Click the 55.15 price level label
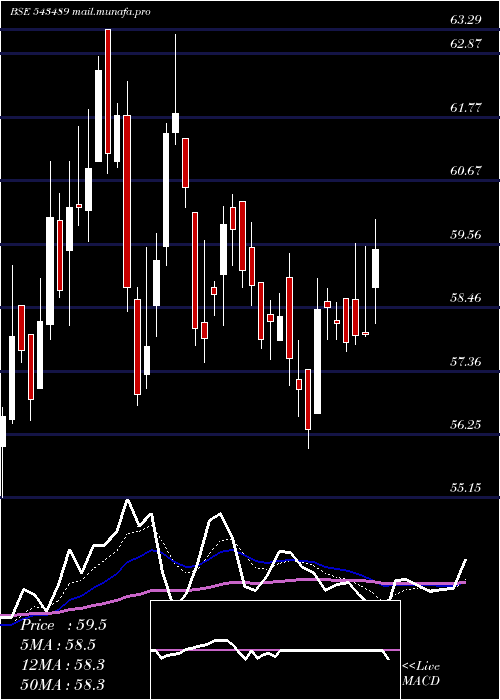 point(466,488)
